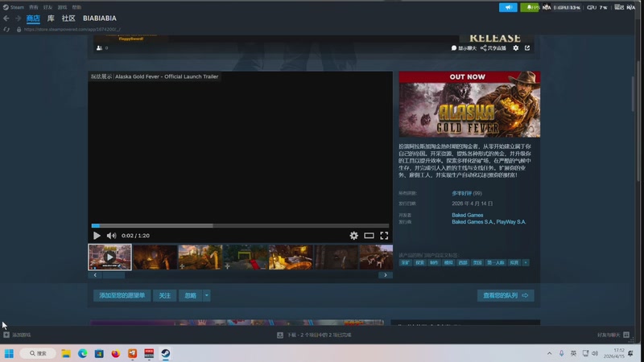644x362 pixels.
Task: Click the taskbar search box
Action: pos(38,353)
